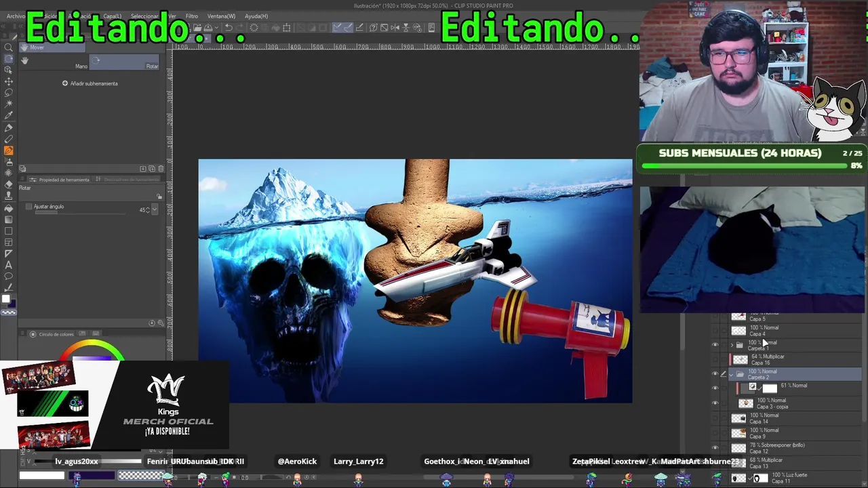Enable the Ajustar ángulo checkbox
Image resolution: width=868 pixels, height=488 pixels.
[x=28, y=207]
